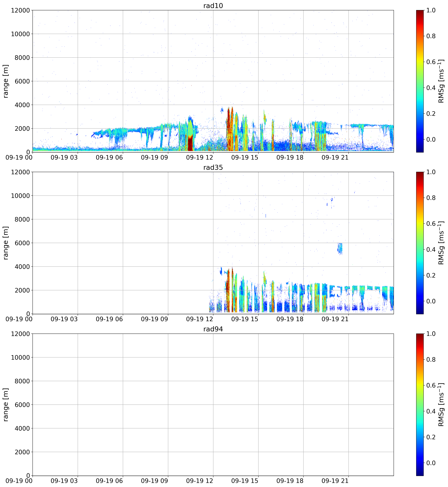448x487 pixels.
Task: Click the rad94 colorbar label 'RMSg [ms⁻¹]'
Action: point(441,405)
